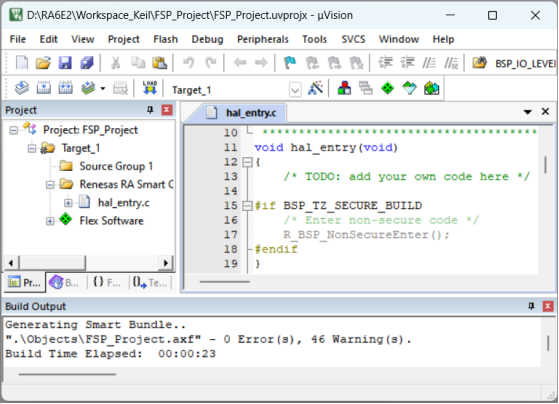Switch to Books tab
Viewport: 559px width, 404px height.
click(65, 283)
